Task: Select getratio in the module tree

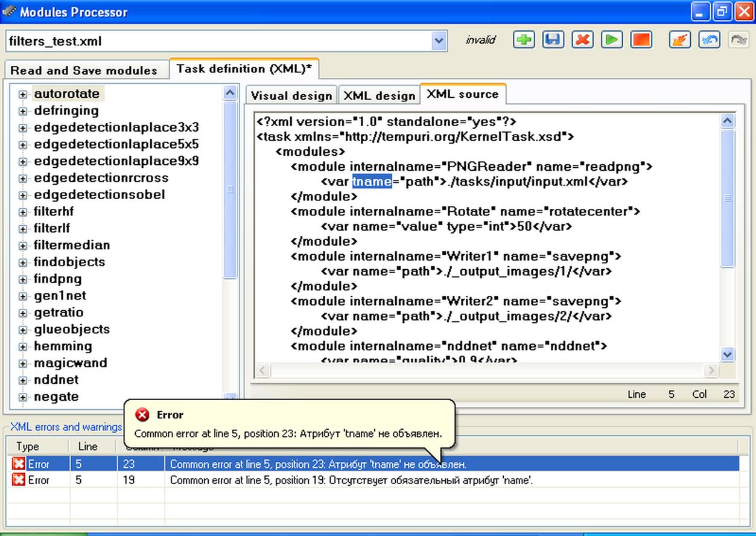Action: pyautogui.click(x=59, y=312)
